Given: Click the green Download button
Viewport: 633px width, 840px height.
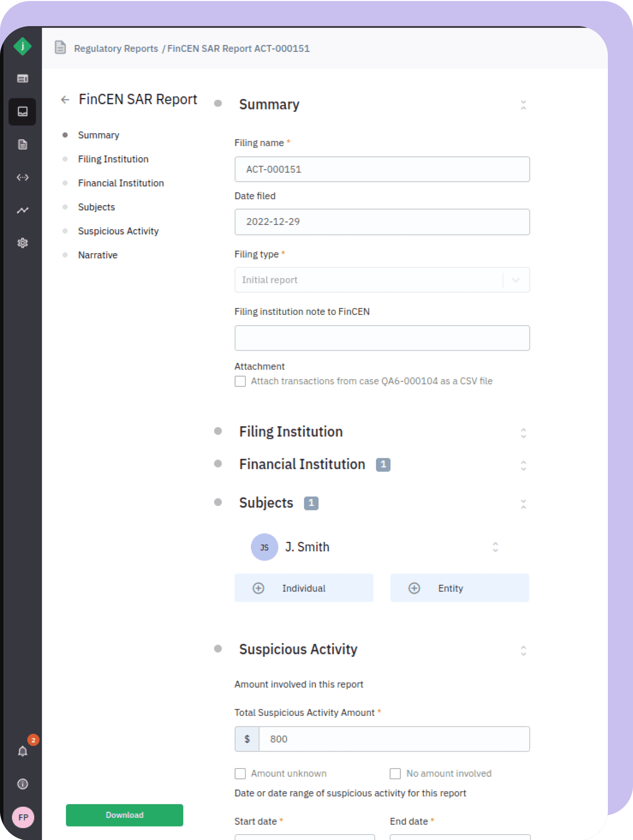Looking at the screenshot, I should pyautogui.click(x=124, y=815).
